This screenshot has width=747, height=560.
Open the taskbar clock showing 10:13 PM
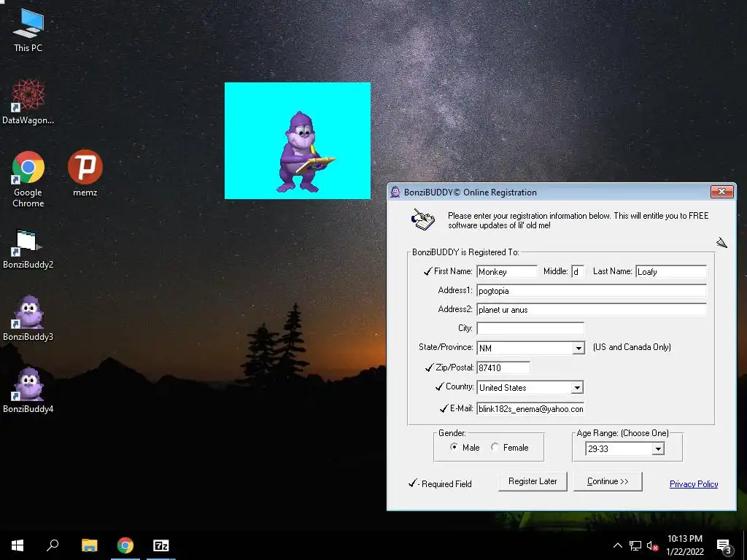point(684,545)
